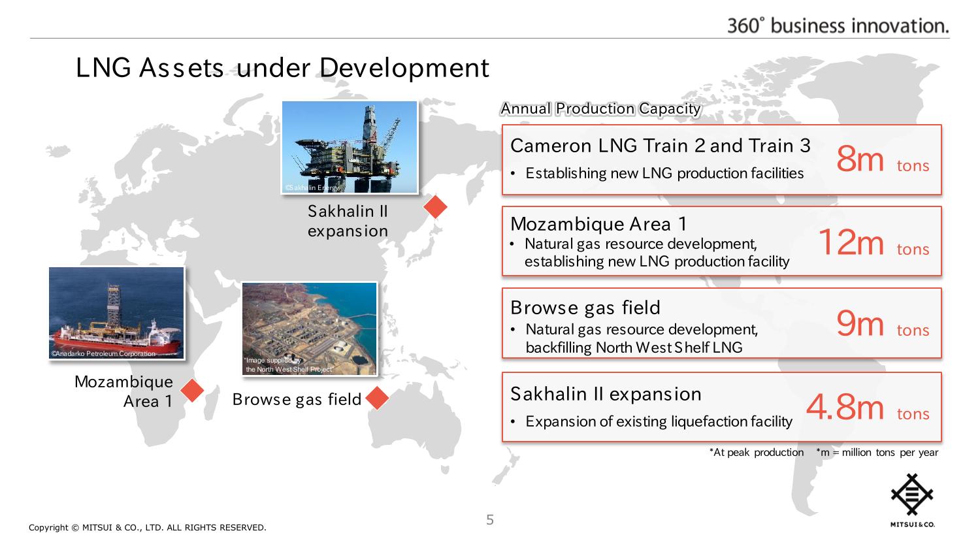This screenshot has width=980, height=552.
Task: Click the '8m' capacity figure
Action: [860, 159]
